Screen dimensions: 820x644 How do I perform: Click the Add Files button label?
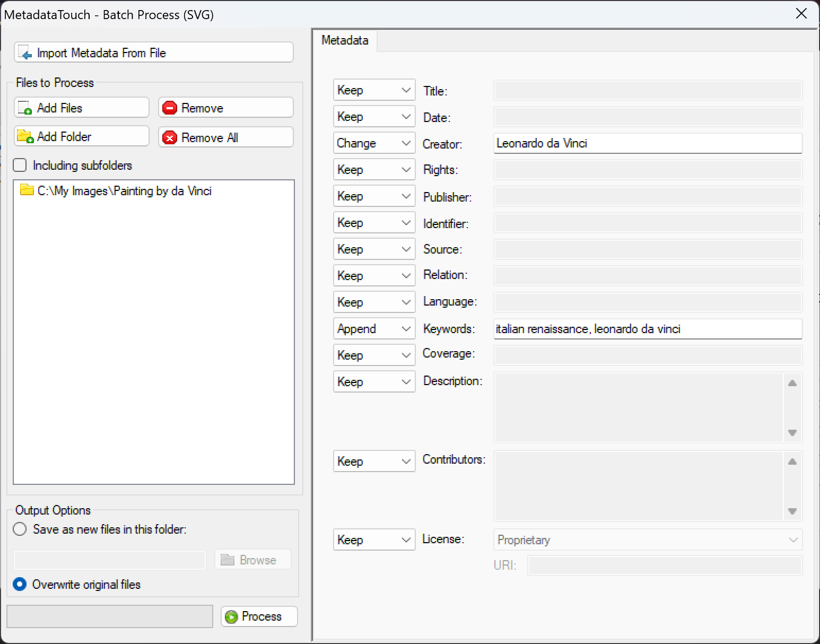[59, 108]
